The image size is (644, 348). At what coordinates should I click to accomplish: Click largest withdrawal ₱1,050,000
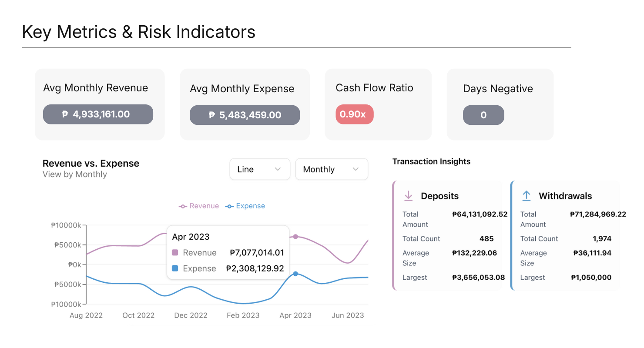click(591, 278)
